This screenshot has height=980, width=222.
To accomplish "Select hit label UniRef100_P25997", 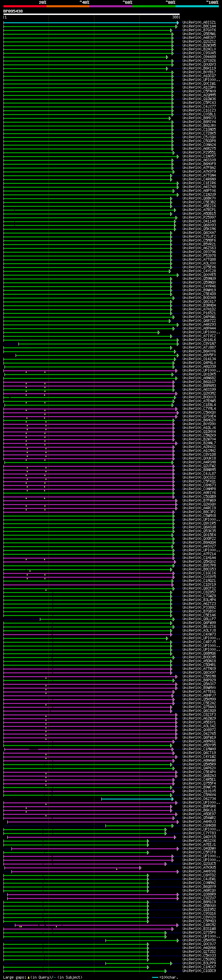I will pyautogui.click(x=199, y=218).
